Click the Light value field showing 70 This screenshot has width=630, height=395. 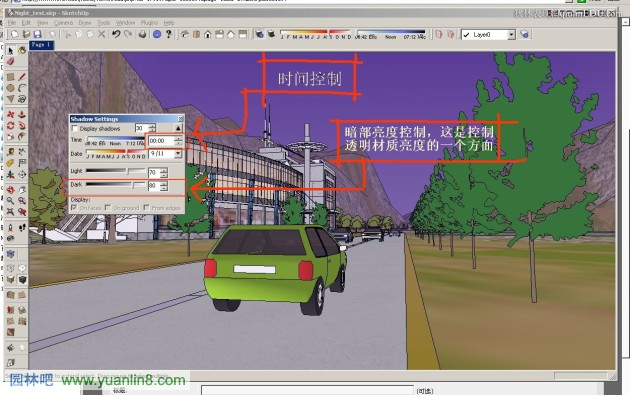pos(154,173)
